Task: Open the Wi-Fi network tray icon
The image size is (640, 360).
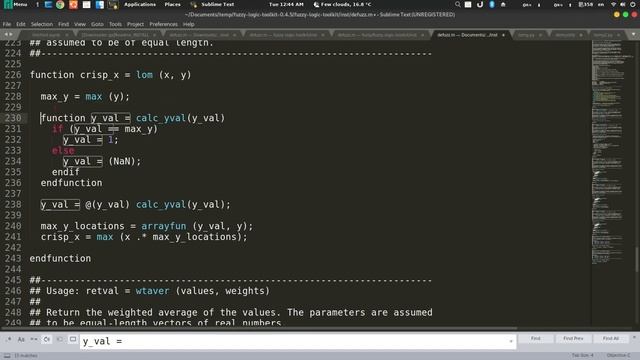Action: click(613, 4)
